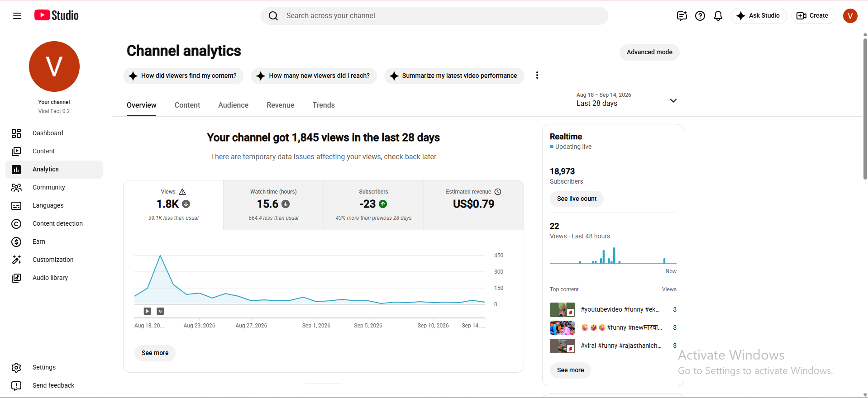Open the notifications bell

tap(718, 16)
